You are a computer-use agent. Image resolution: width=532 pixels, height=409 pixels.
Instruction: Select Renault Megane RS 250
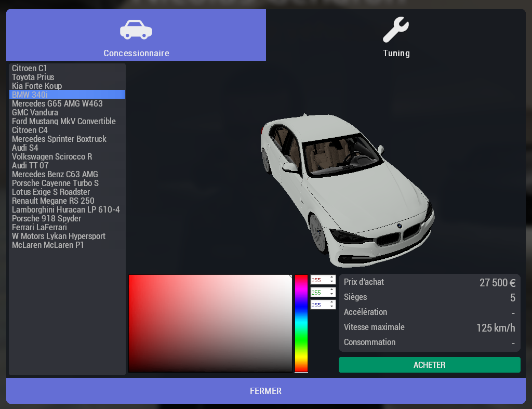pyautogui.click(x=67, y=201)
